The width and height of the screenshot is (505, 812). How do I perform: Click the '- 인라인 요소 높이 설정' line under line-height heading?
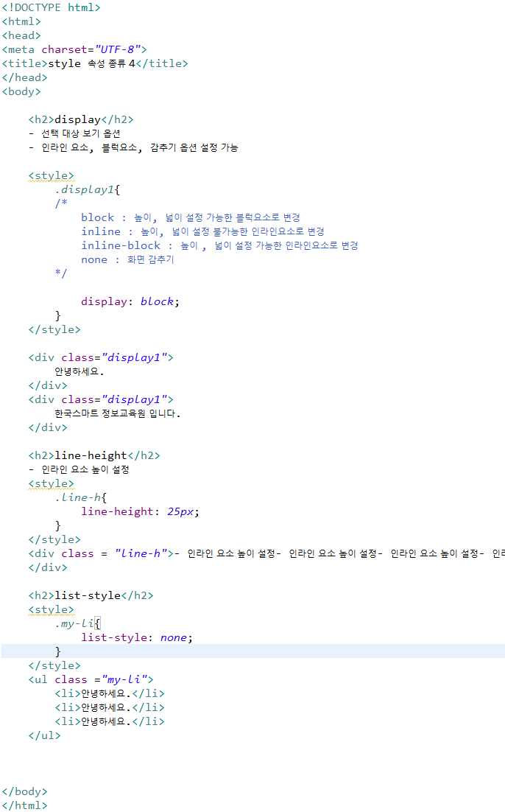point(79,469)
